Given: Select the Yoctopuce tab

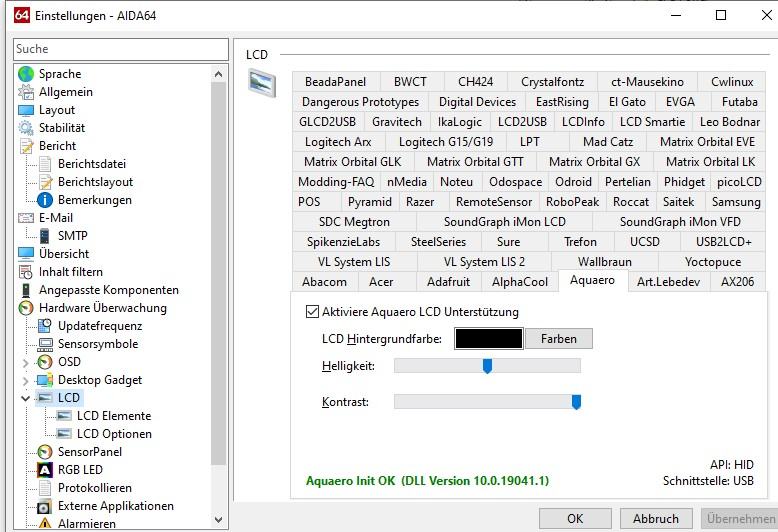Looking at the screenshot, I should (713, 262).
